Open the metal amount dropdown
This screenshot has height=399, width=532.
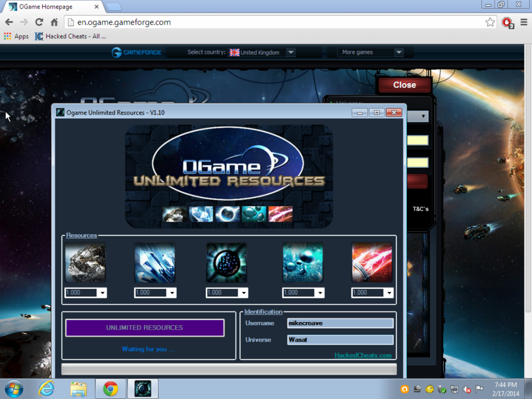point(102,293)
